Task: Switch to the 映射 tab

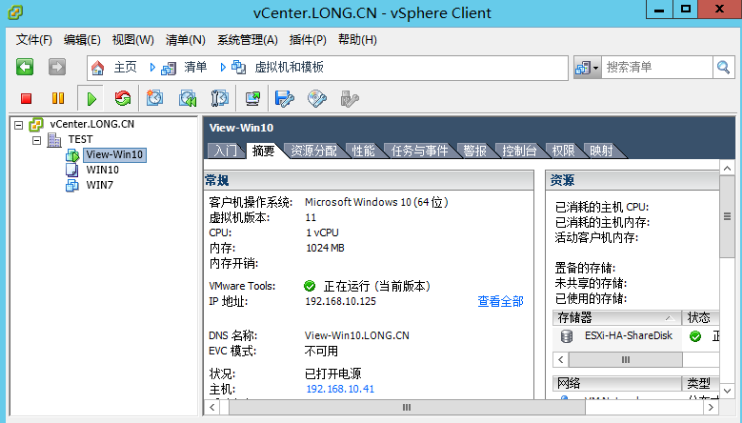Action: point(601,151)
